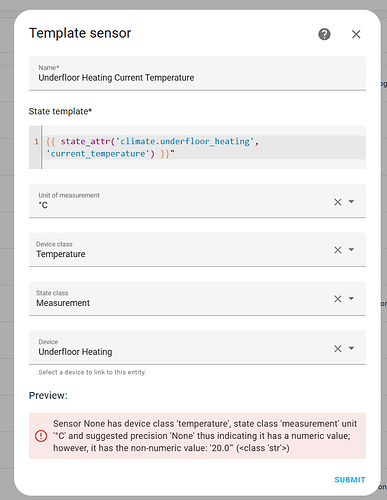Clear the Unit of measurement value

(338, 202)
